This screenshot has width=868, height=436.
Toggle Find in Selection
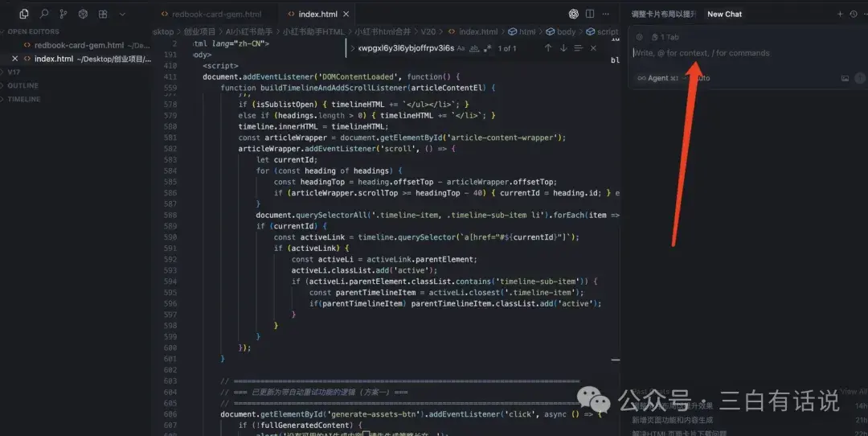(x=579, y=48)
